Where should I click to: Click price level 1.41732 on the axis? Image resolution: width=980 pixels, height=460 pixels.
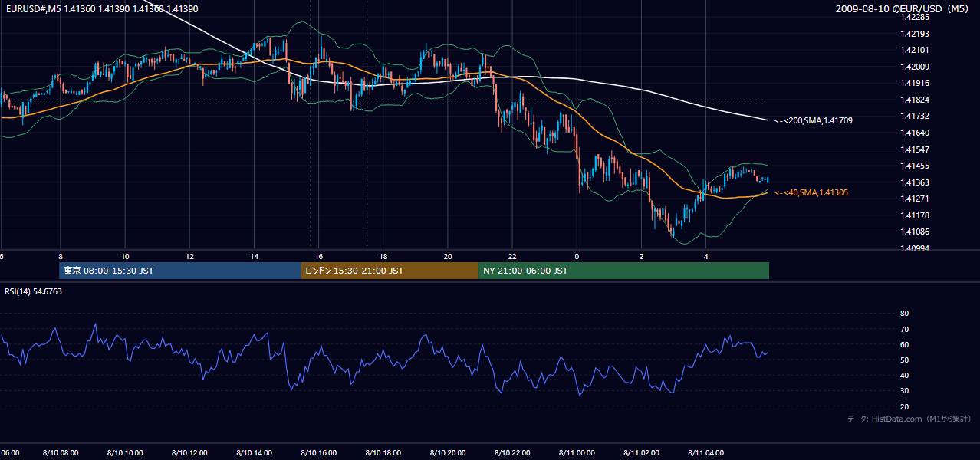(x=916, y=116)
